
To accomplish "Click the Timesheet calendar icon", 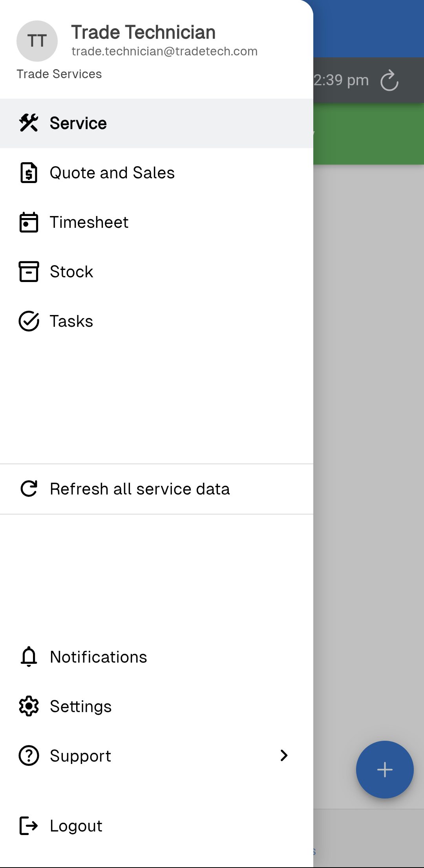I will [29, 222].
